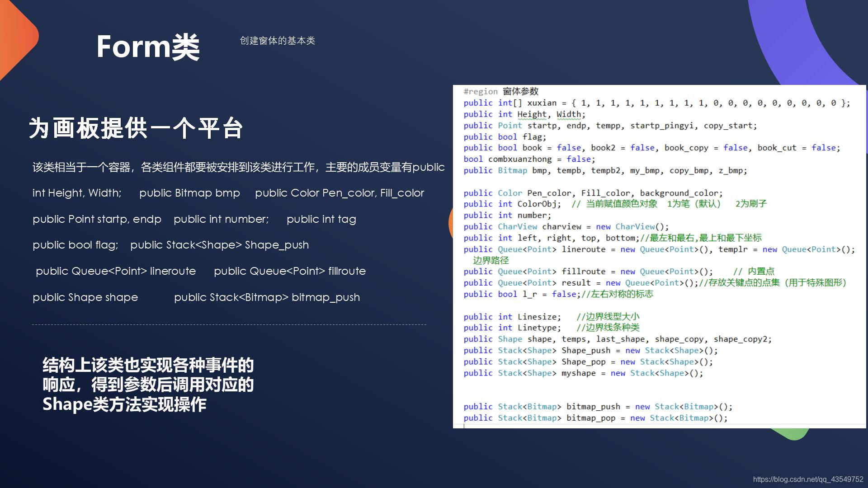Select the 'myshape' Stack declaration line

pos(583,373)
